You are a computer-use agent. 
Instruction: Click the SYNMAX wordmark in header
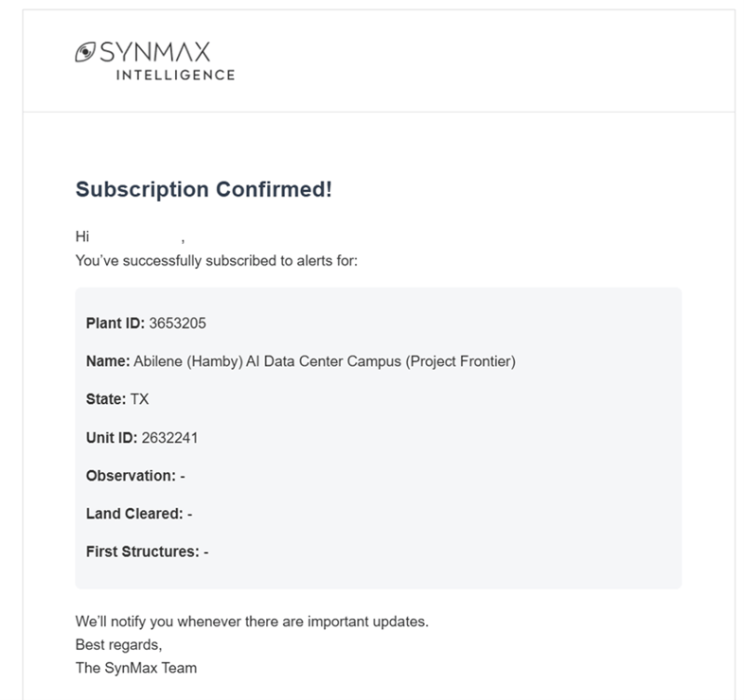[x=155, y=52]
